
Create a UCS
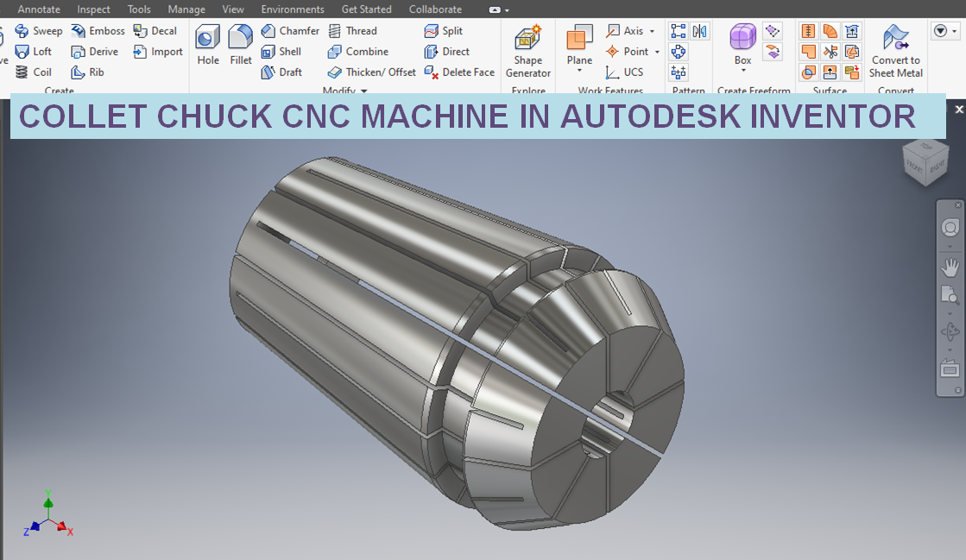point(625,72)
